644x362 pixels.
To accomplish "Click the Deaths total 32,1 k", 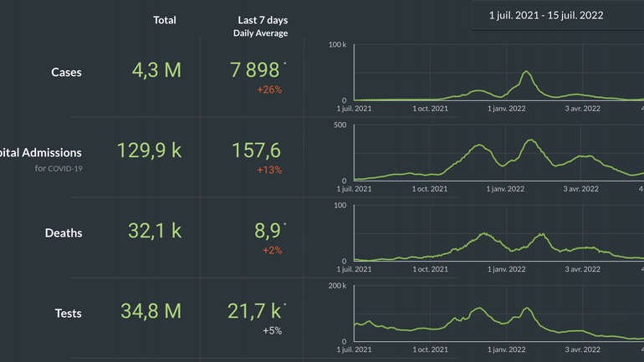I will click(155, 231).
